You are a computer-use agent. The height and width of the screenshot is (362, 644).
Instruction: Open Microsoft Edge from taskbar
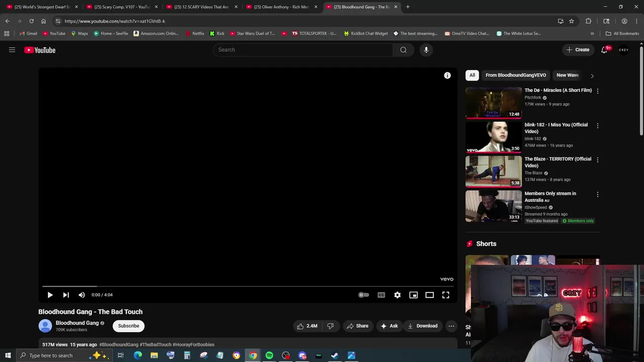pyautogui.click(x=138, y=355)
